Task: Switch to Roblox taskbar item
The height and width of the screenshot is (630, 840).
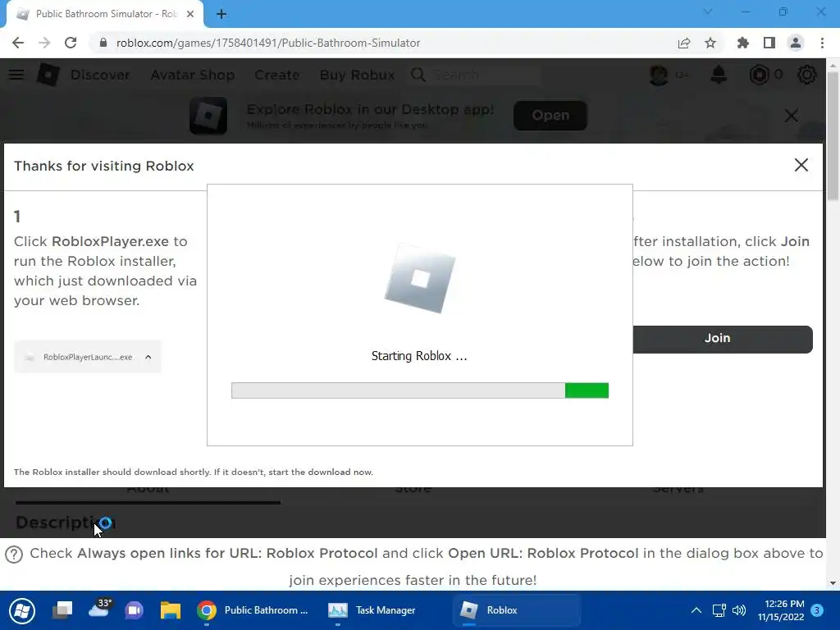Action: 517,610
